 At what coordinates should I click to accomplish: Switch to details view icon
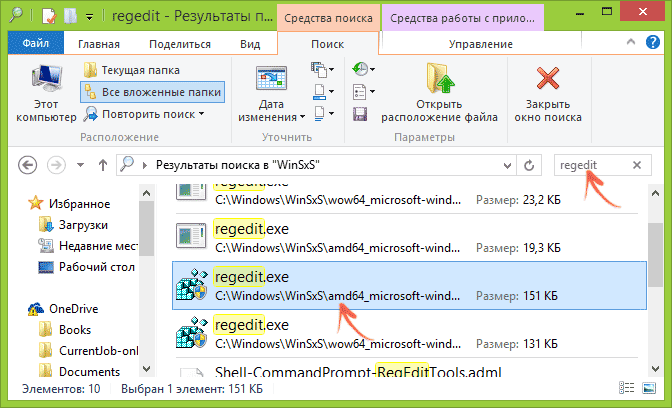pyautogui.click(x=627, y=388)
